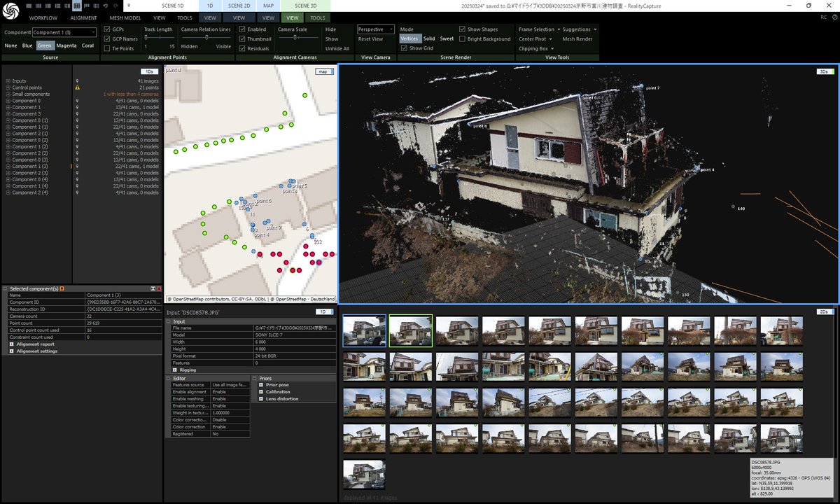840x504 pixels.
Task: Open the quick access toolbar customize arrow
Action: coord(127,6)
